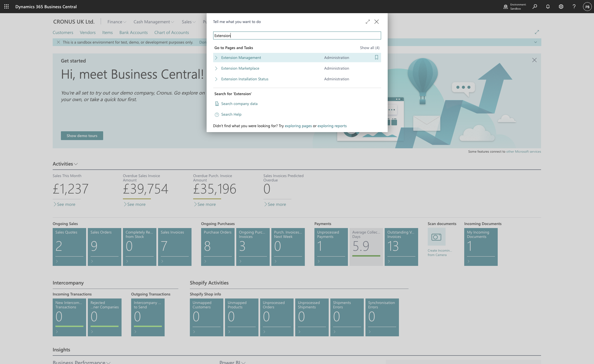
Task: Open the Outstanding V... Invoices tile showing 13
Action: click(401, 247)
